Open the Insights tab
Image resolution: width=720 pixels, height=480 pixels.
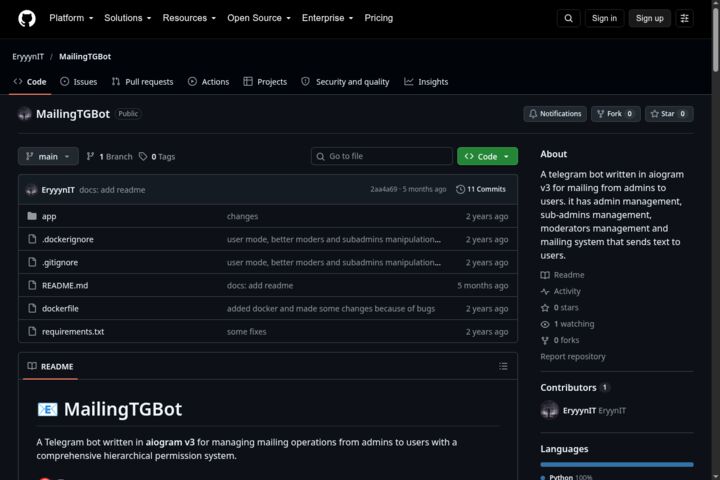426,82
